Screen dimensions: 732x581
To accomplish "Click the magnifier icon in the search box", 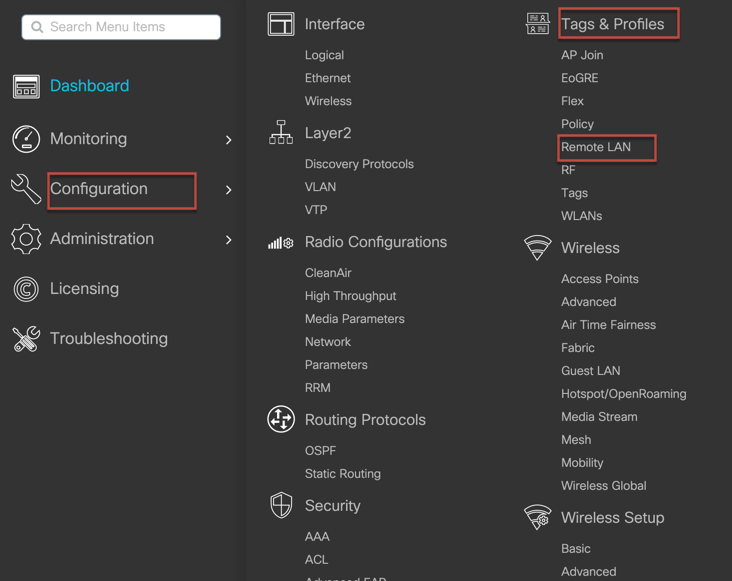I will [x=37, y=27].
